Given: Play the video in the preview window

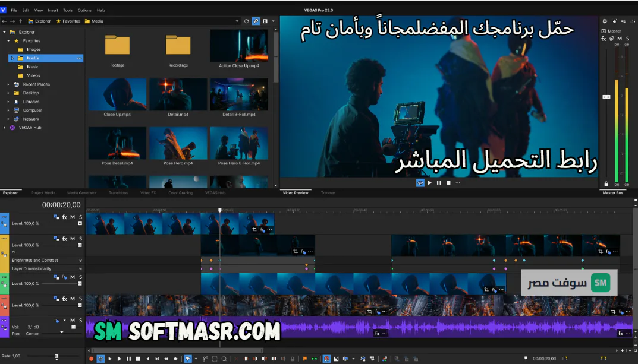Looking at the screenshot, I should click(430, 183).
